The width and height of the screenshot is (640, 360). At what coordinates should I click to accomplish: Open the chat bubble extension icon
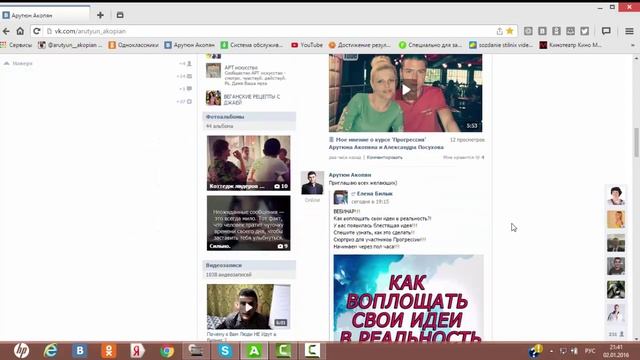click(606, 31)
